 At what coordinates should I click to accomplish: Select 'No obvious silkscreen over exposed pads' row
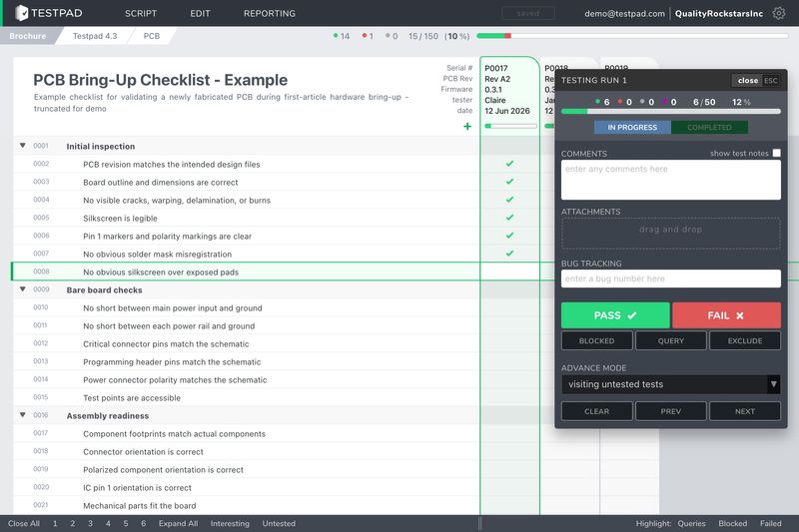[x=246, y=271]
